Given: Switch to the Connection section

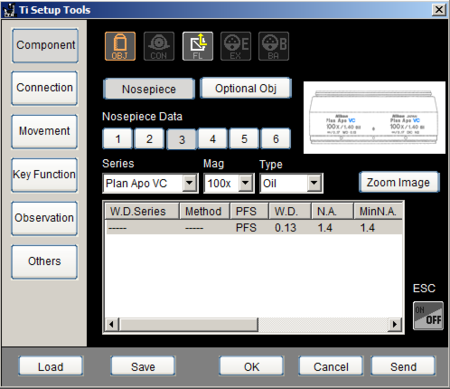Looking at the screenshot, I should (x=45, y=88).
